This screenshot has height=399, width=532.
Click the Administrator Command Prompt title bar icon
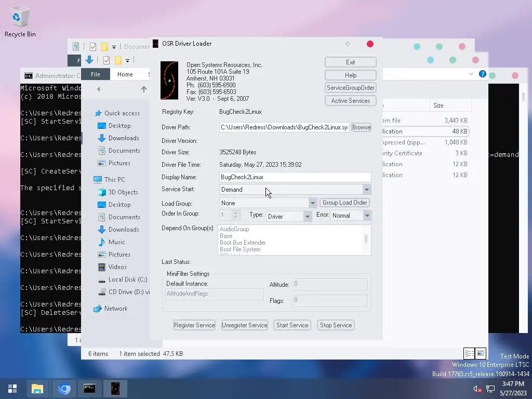tap(29, 76)
